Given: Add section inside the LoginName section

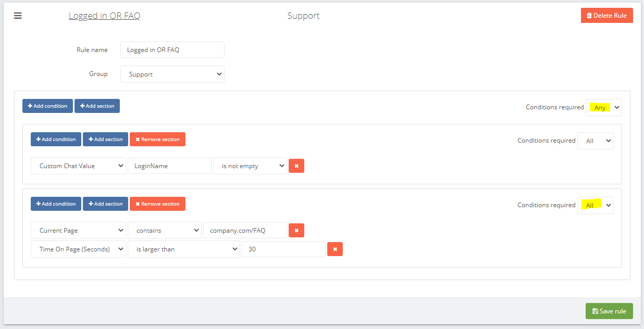Looking at the screenshot, I should [x=105, y=139].
